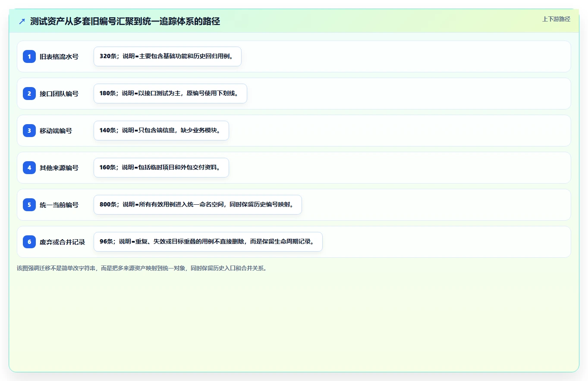Click the 旧表格流水号 label
This screenshot has width=588, height=381.
click(59, 56)
